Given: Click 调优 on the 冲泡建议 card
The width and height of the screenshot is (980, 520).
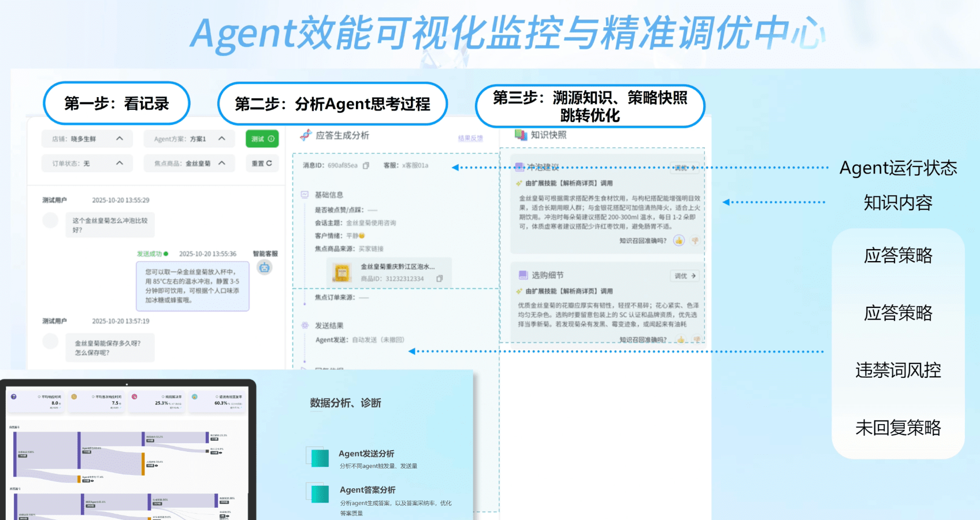Looking at the screenshot, I should tap(685, 168).
